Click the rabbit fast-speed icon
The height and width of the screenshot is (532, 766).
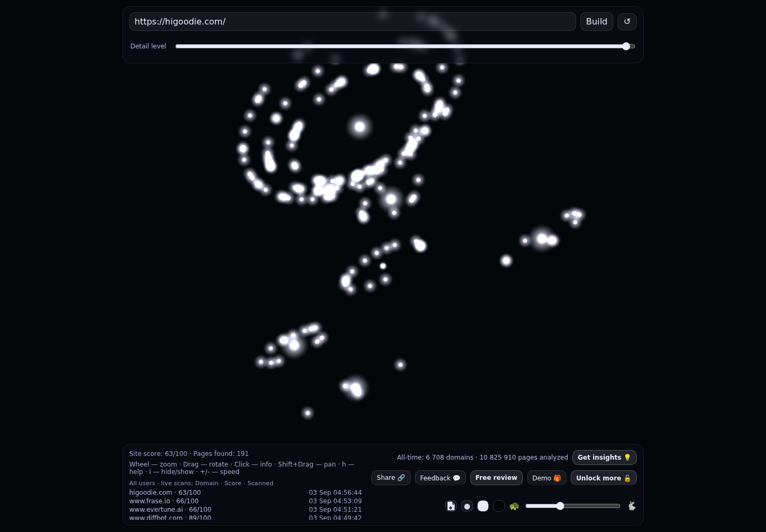[631, 506]
